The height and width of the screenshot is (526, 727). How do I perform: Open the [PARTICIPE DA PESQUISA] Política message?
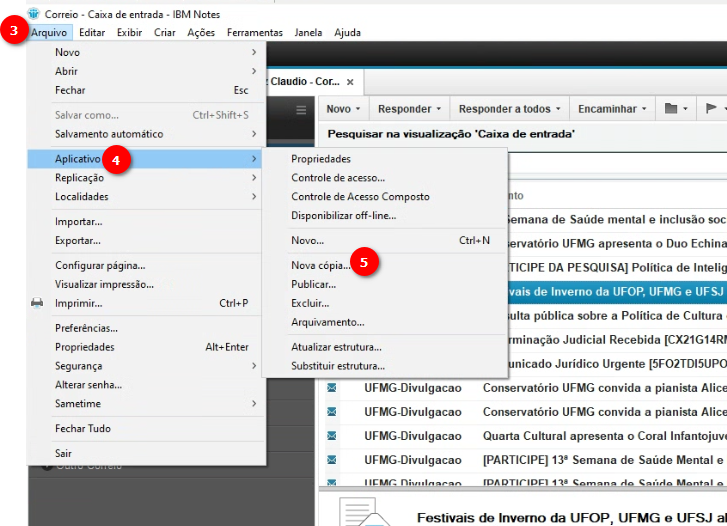pos(618,267)
